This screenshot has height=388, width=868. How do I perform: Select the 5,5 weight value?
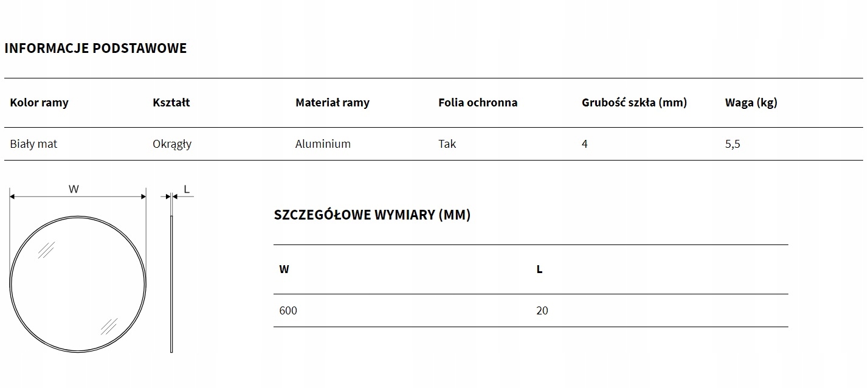coord(732,144)
